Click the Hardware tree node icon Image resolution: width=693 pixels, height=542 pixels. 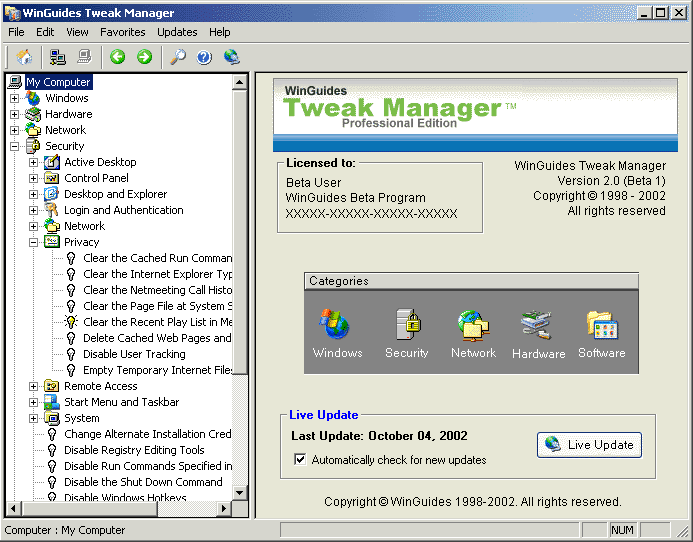coord(33,114)
